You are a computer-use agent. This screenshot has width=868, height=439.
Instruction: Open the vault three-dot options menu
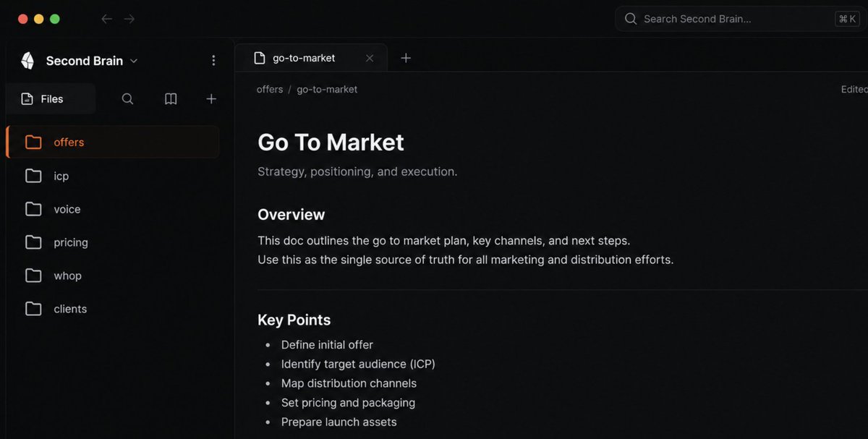pyautogui.click(x=213, y=61)
